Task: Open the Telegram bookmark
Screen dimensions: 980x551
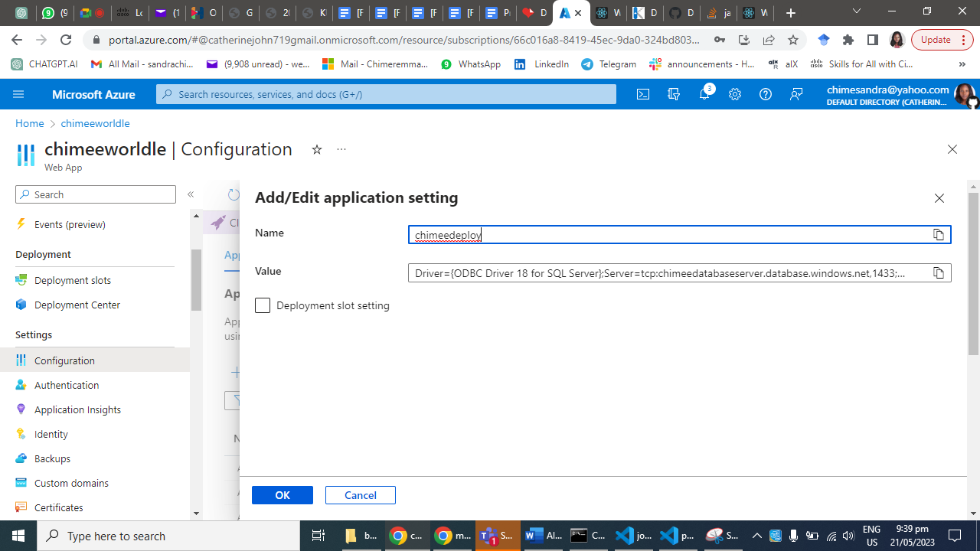Action: coord(609,64)
